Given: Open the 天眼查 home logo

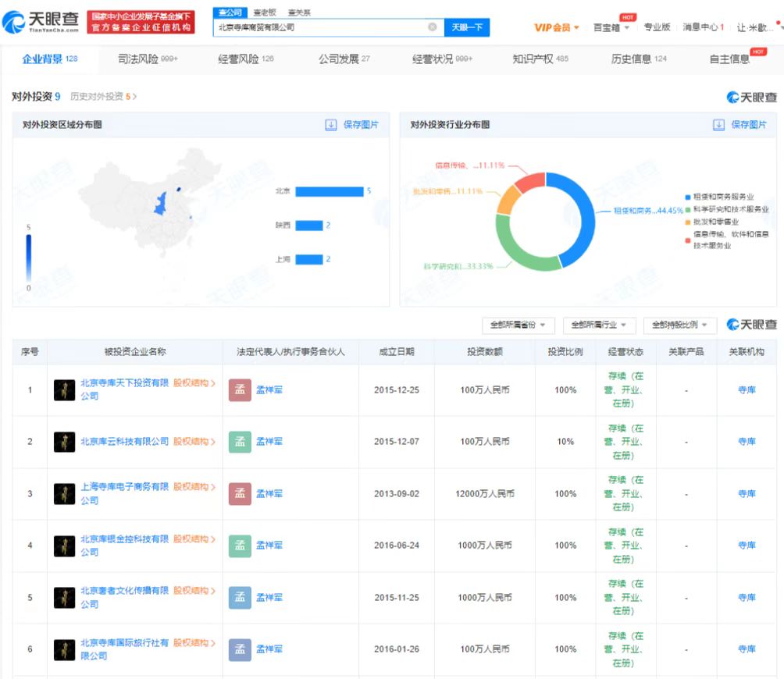Looking at the screenshot, I should pyautogui.click(x=41, y=22).
